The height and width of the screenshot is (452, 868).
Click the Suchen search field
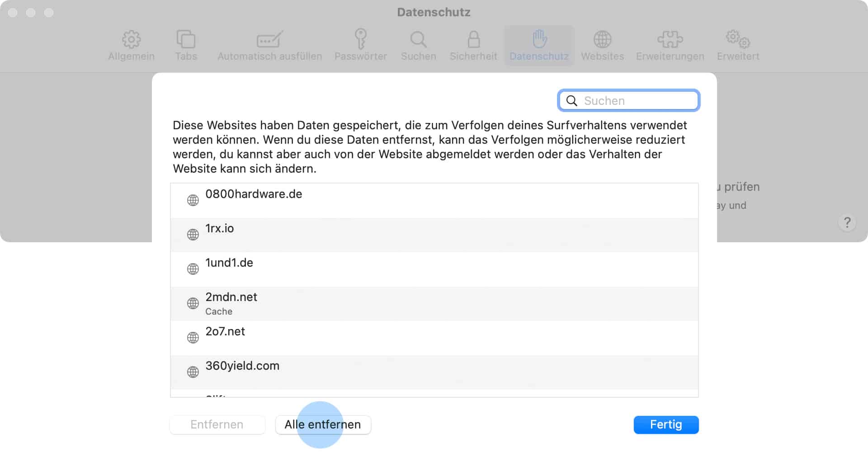[629, 100]
